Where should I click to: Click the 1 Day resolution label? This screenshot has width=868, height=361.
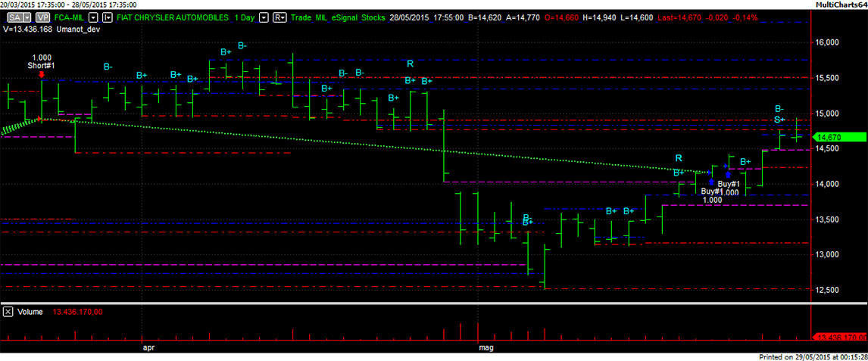(x=244, y=17)
